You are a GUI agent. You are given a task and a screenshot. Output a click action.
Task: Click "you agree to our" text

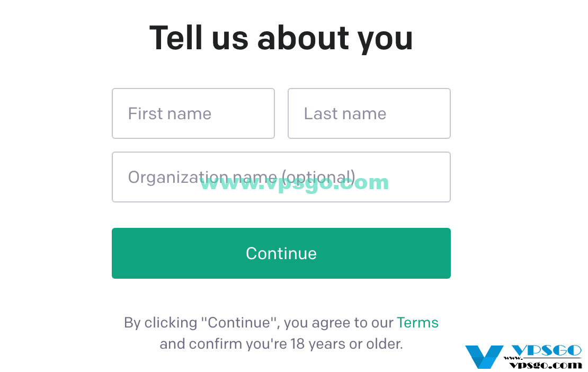(x=338, y=323)
